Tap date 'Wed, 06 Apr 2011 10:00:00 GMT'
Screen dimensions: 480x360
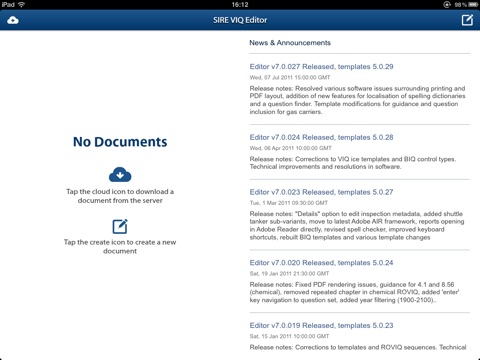click(290, 148)
